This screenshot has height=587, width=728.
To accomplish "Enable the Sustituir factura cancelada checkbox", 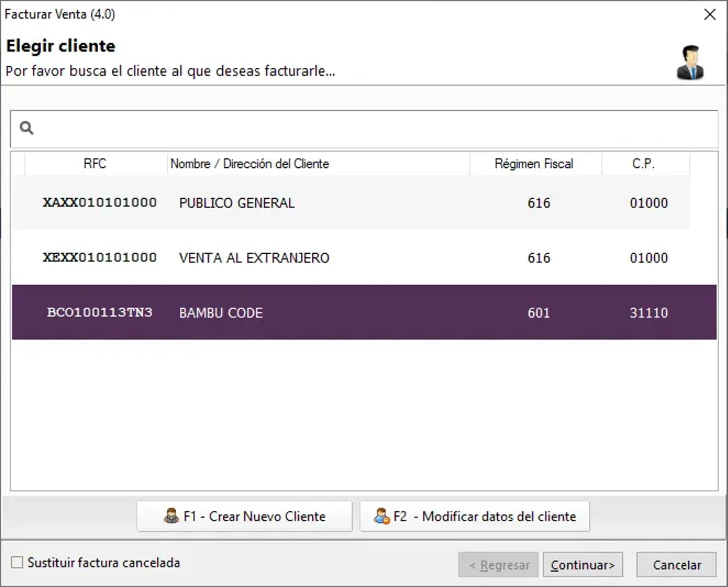I will click(17, 563).
